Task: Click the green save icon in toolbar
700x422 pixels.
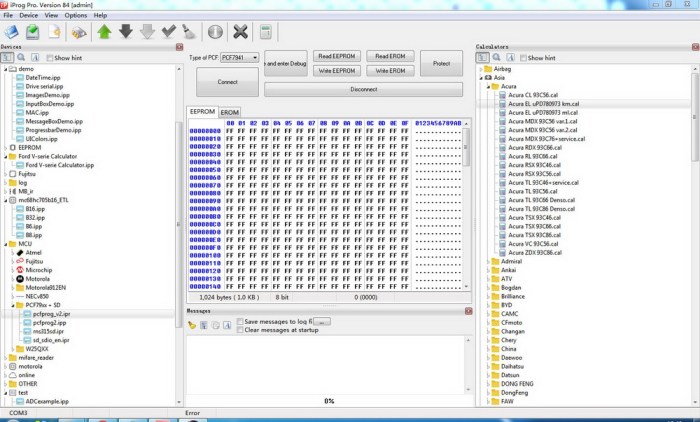Action: [32, 32]
